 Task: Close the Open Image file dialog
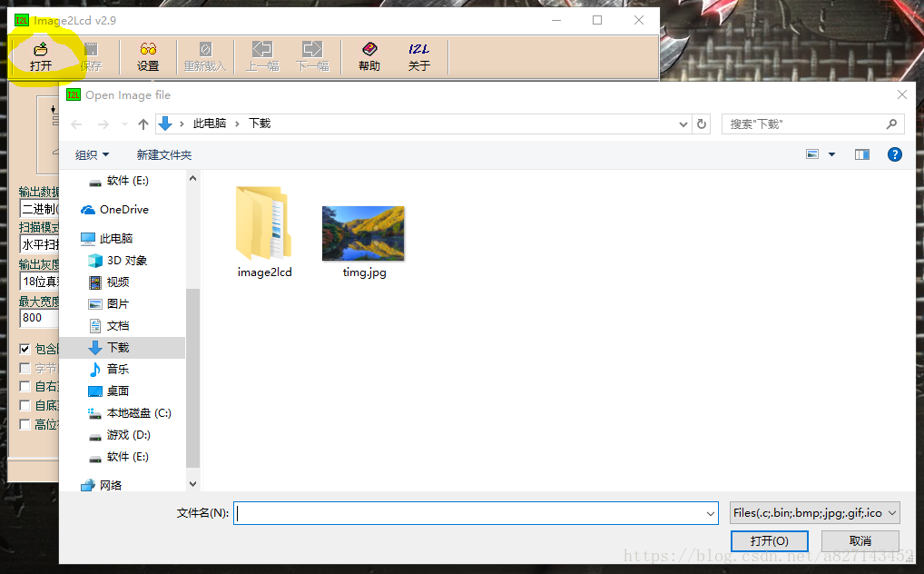coord(901,94)
